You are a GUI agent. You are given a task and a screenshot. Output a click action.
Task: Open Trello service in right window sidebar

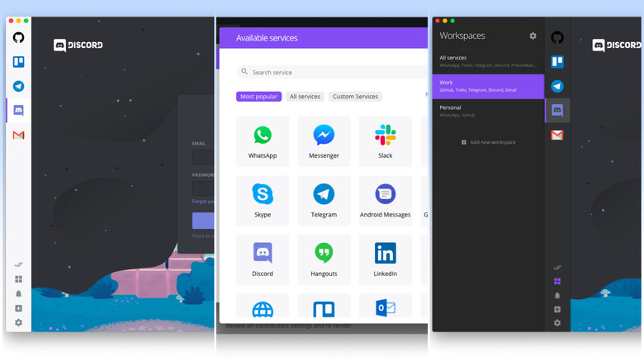point(557,62)
